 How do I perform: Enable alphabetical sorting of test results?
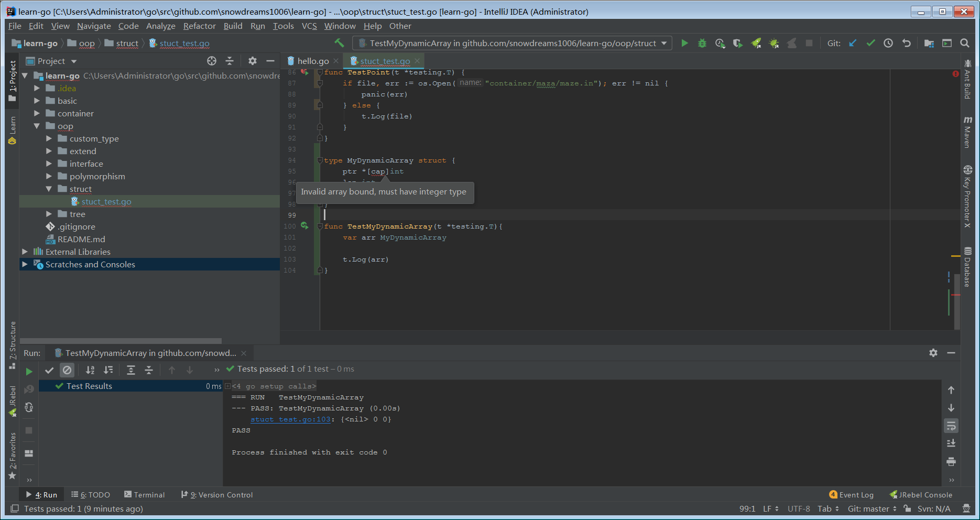click(x=90, y=370)
